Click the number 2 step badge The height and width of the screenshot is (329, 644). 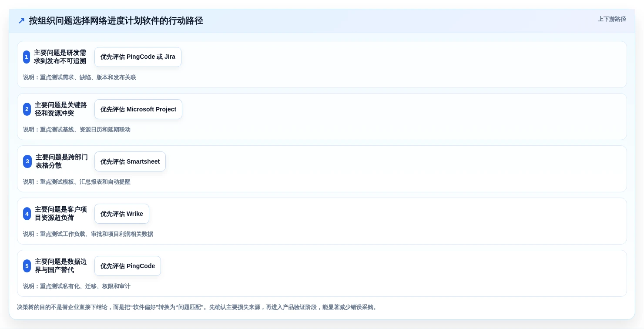27,109
